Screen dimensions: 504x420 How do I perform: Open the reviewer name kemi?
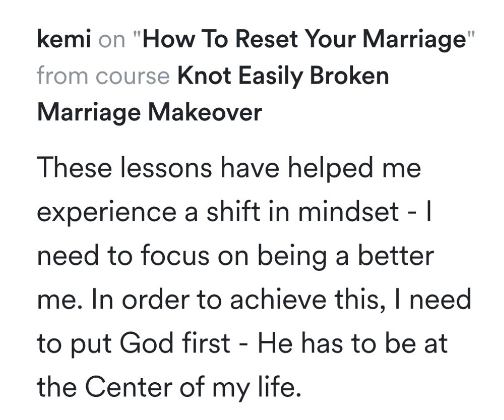point(64,39)
